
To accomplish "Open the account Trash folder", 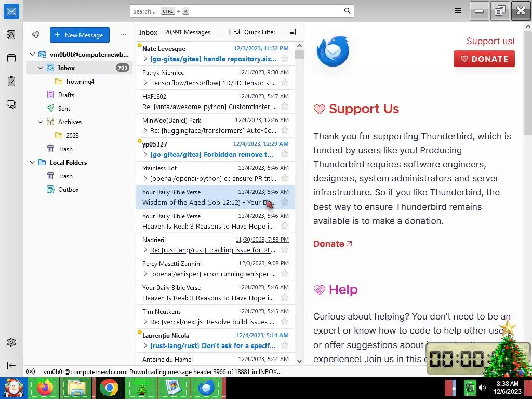I will tap(79, 149).
